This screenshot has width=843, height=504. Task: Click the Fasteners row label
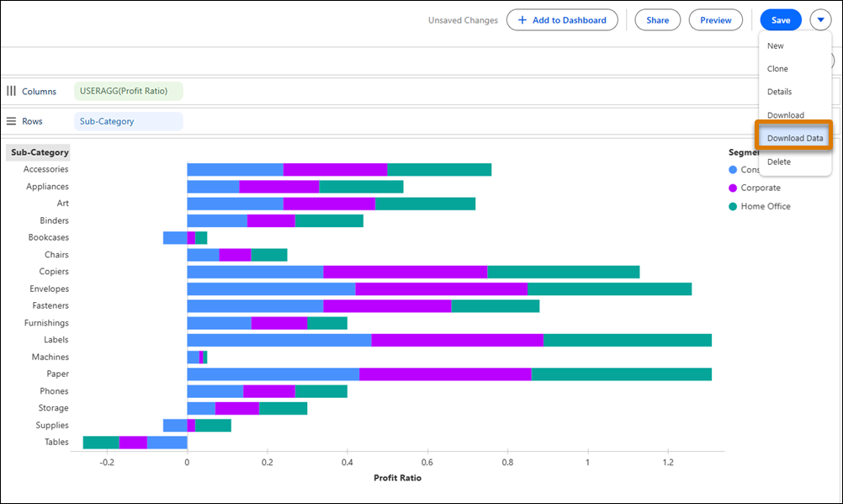pos(50,305)
